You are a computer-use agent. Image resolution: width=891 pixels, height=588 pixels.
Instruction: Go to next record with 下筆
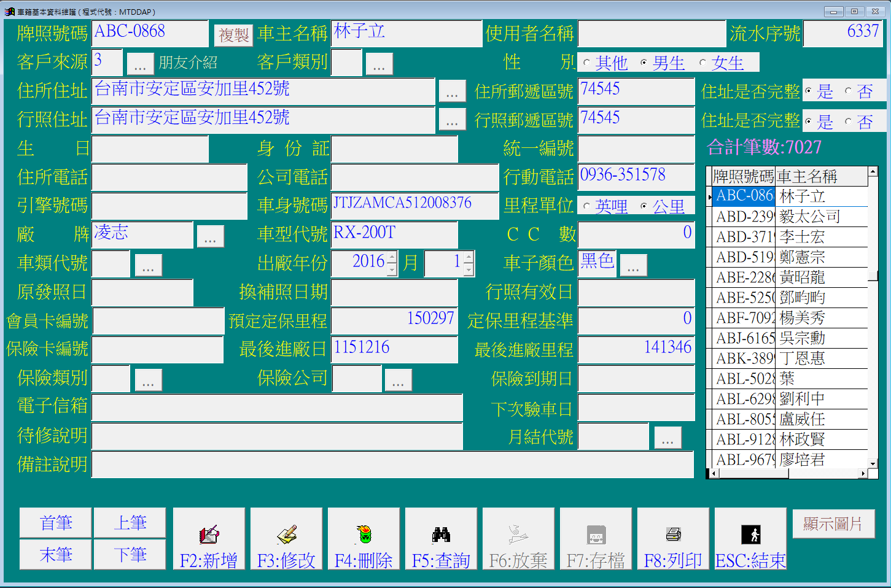tap(130, 555)
